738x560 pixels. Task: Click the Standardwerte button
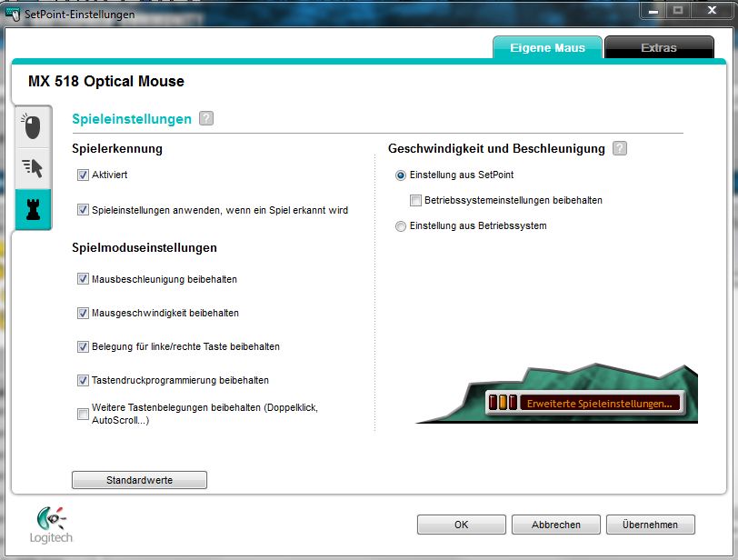click(x=139, y=480)
